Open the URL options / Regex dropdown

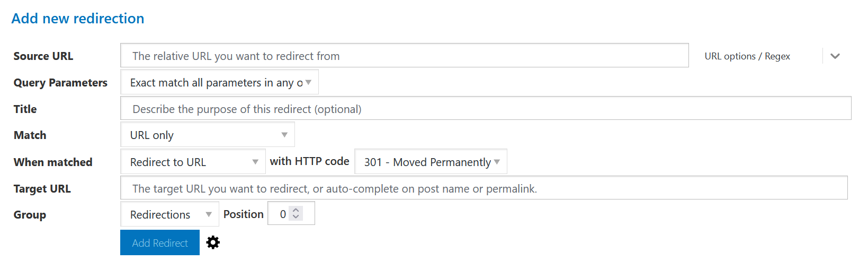747,56
